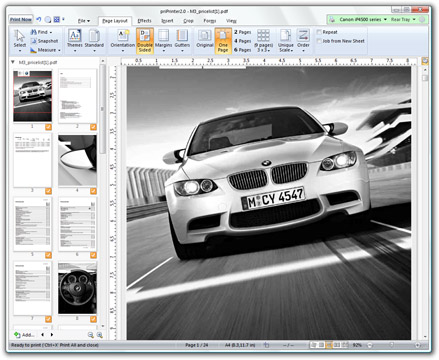The height and width of the screenshot is (360, 439).
Task: Click the zoom slider in status bar
Action: [x=393, y=345]
